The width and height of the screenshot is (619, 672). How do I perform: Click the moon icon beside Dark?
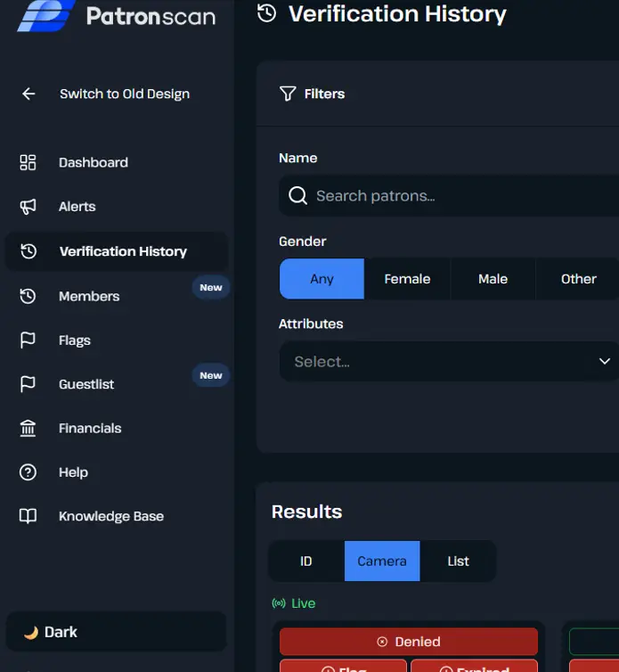pyautogui.click(x=31, y=632)
